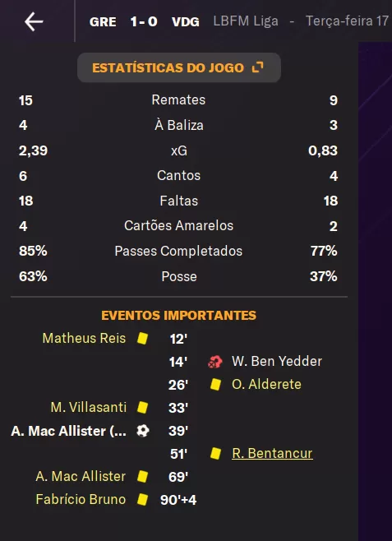The height and width of the screenshot is (541, 392).
Task: Click R. Bentancur yellow card icon
Action: point(216,453)
